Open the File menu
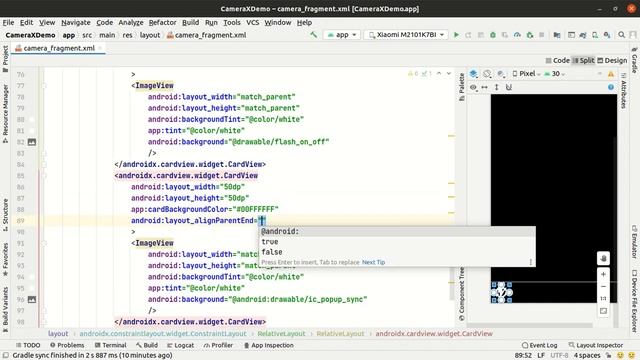 click(x=8, y=22)
